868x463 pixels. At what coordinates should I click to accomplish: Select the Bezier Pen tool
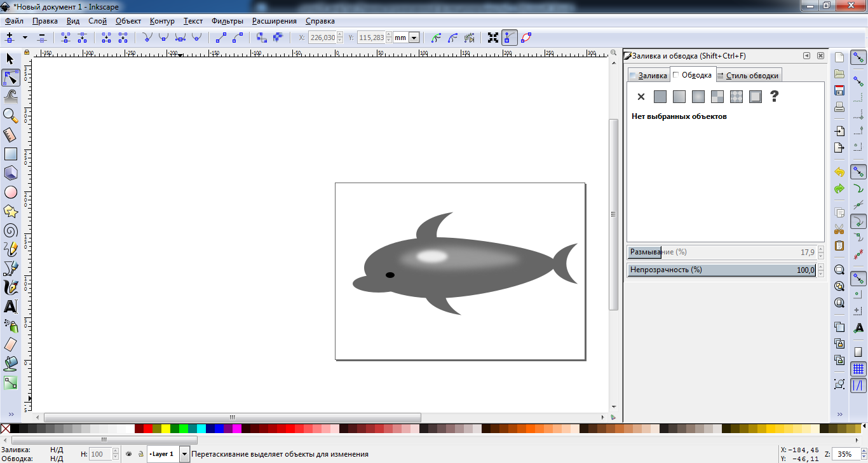point(10,268)
